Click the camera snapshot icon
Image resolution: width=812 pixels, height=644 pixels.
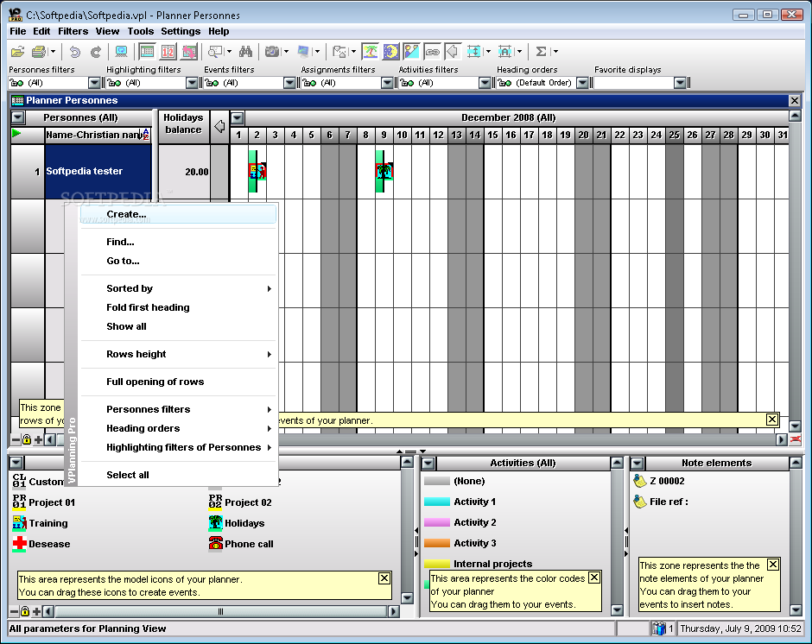pos(272,52)
